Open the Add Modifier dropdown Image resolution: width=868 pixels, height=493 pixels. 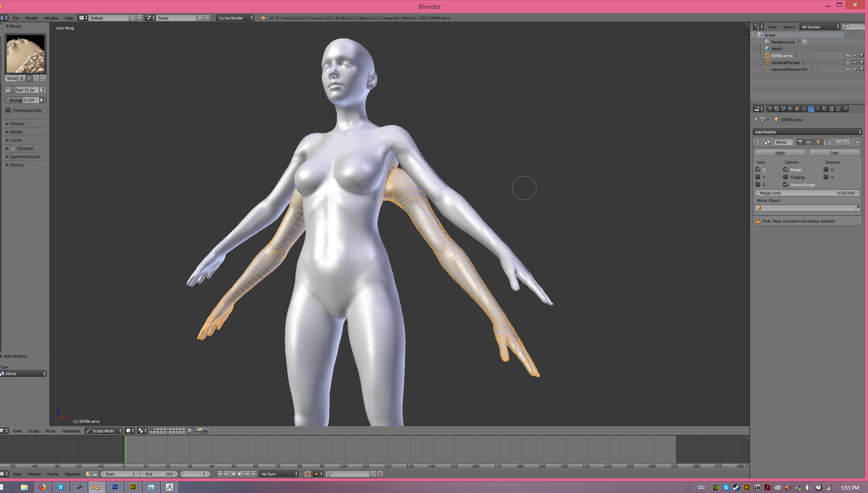pos(807,132)
